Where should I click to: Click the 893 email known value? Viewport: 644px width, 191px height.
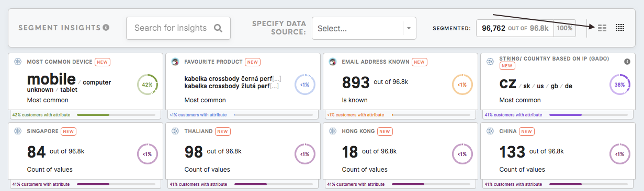(x=355, y=82)
